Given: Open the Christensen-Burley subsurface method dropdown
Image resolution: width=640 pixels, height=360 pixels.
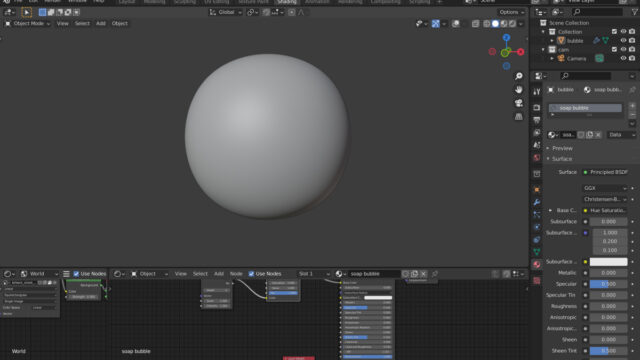Looking at the screenshot, I should 605,199.
